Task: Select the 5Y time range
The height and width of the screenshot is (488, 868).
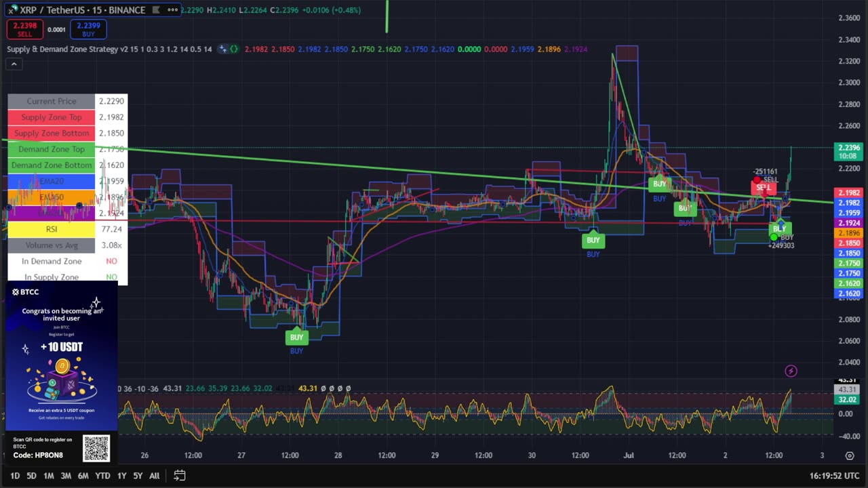Action: click(x=138, y=476)
